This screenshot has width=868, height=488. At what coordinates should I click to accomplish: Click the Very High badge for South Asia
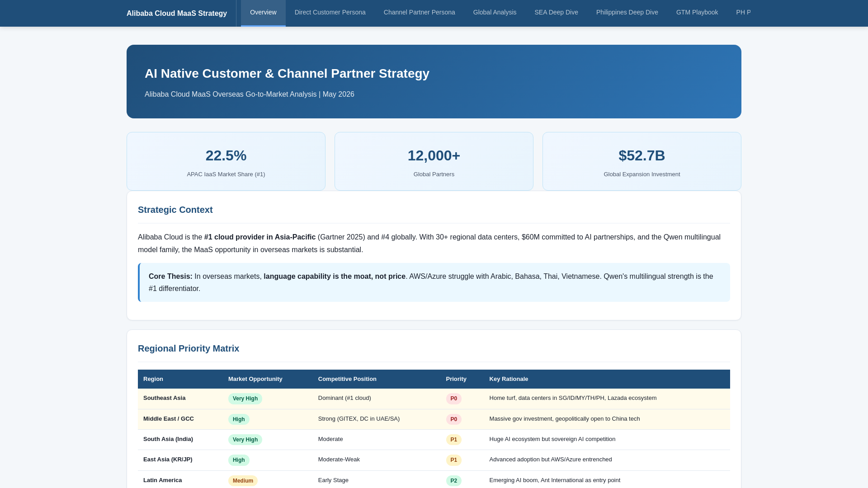pos(245,440)
